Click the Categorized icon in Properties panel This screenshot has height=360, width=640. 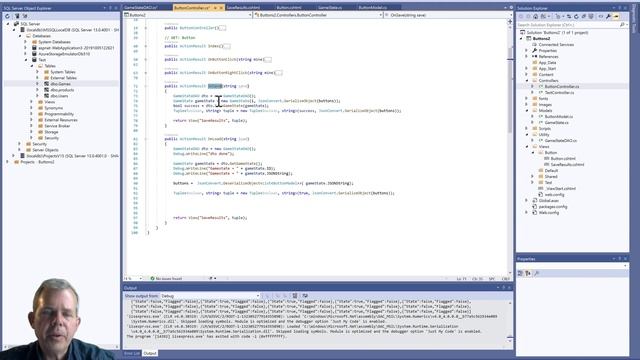(520, 273)
